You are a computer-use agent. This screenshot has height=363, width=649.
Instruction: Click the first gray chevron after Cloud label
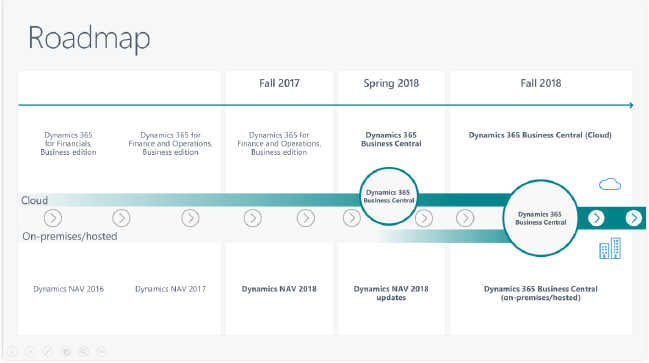tap(53, 218)
